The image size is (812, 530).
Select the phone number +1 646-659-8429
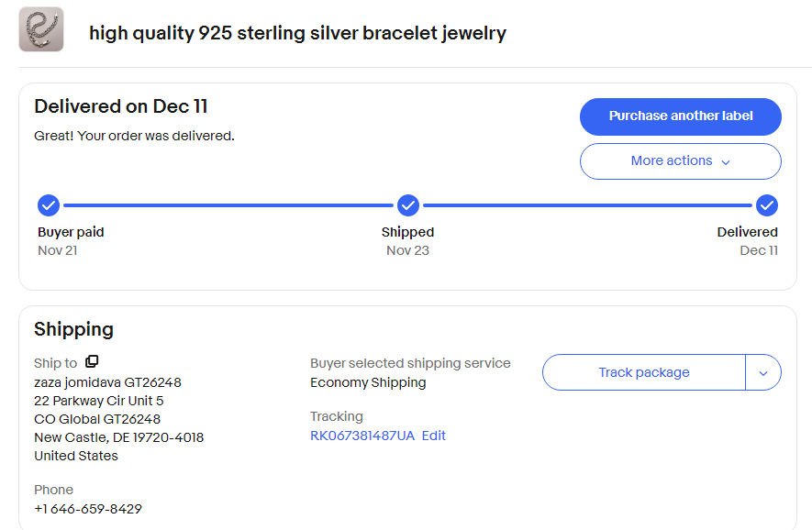point(88,509)
